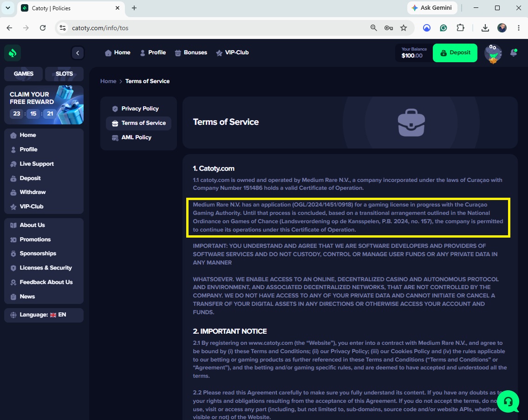Open Licenses & Security in the sidebar
The image size is (528, 420).
[x=44, y=268]
